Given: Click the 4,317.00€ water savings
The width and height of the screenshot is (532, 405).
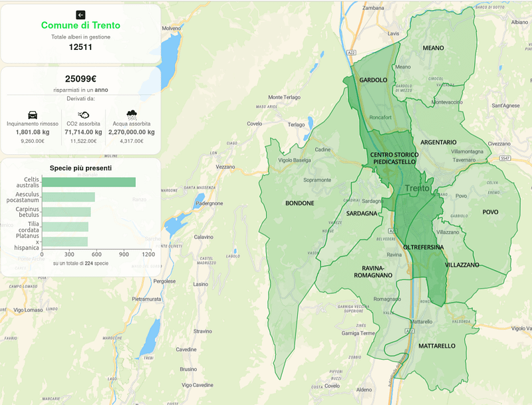Looking at the screenshot, I should coord(132,141).
